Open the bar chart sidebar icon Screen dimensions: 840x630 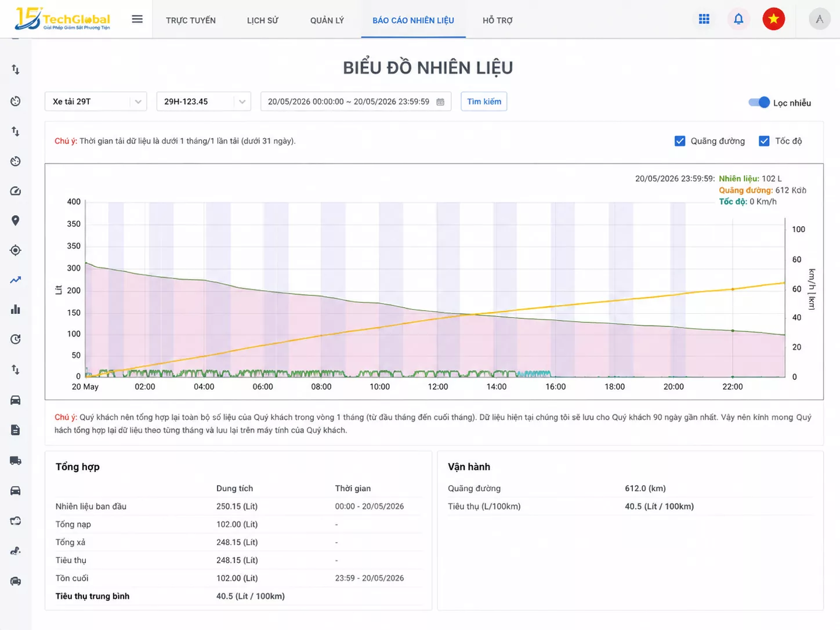pos(16,309)
